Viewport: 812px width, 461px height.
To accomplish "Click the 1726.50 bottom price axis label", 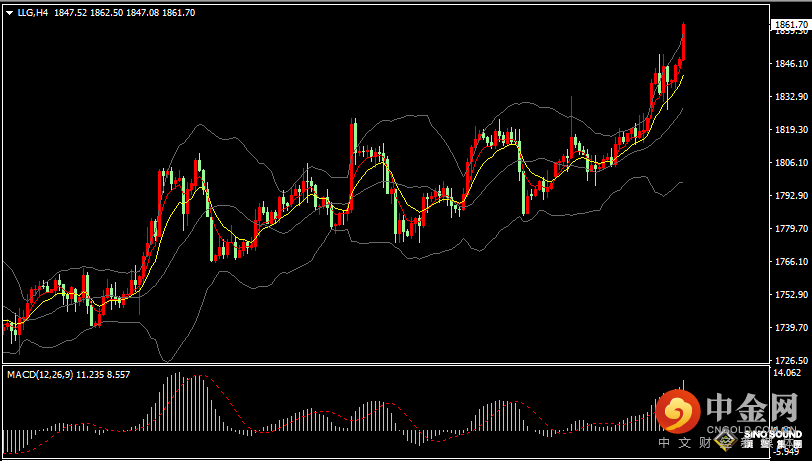I will 790,361.
